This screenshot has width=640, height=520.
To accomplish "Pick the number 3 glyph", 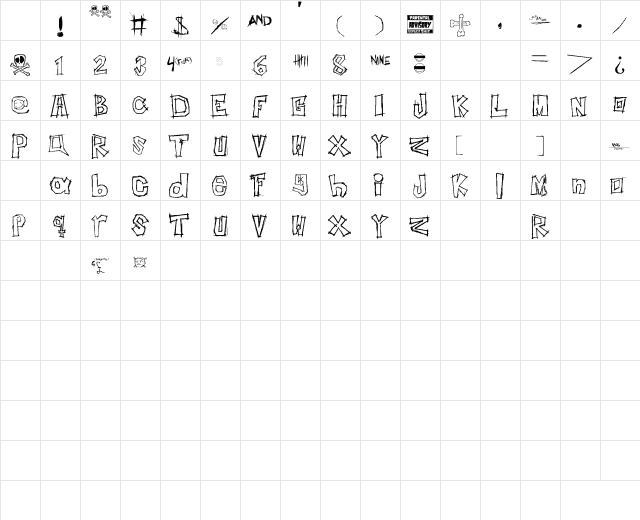I will click(x=140, y=65).
